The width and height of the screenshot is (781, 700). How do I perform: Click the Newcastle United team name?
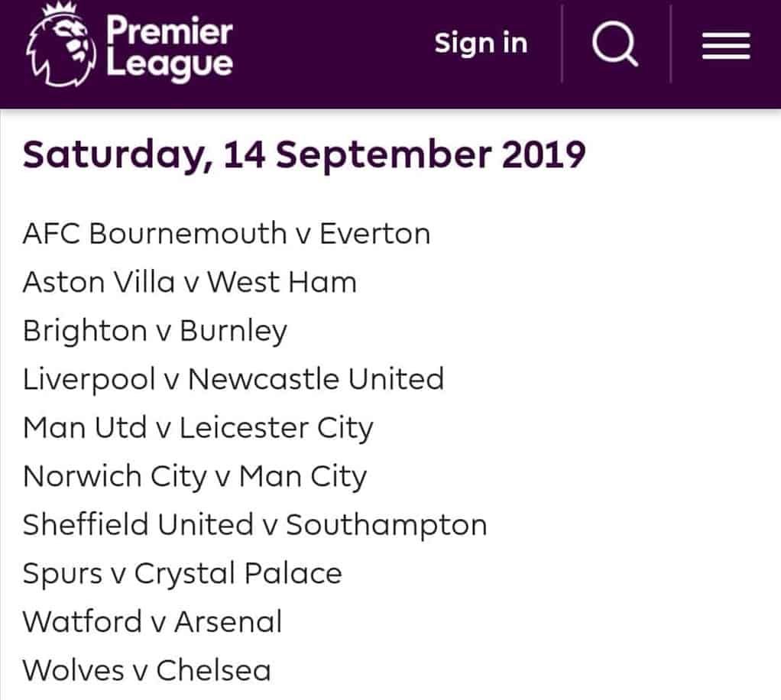(x=316, y=378)
